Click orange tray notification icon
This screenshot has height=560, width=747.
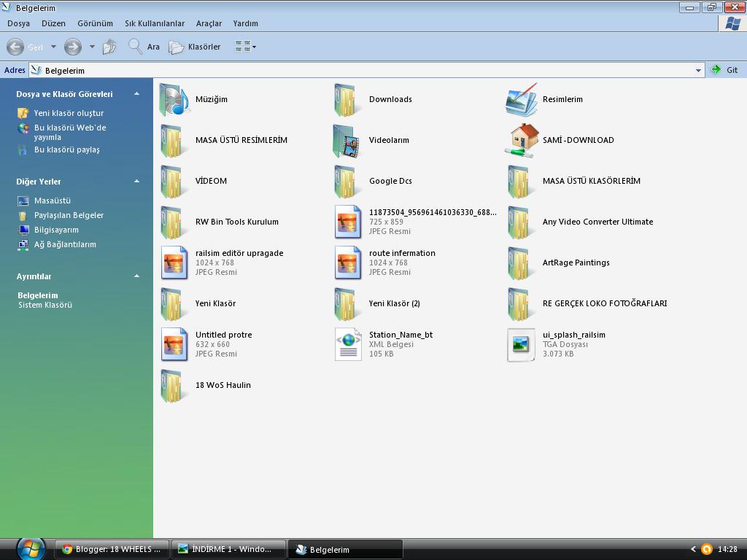click(x=708, y=549)
